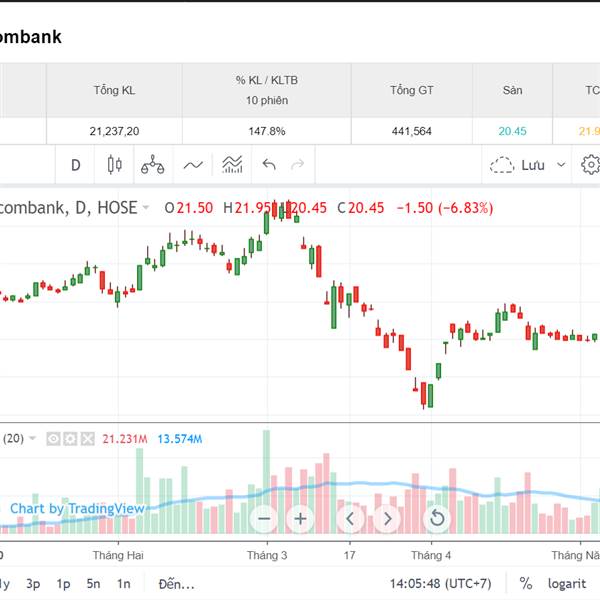Expand the volume (20) legend arrow
The width and height of the screenshot is (600, 600).
pos(33,439)
